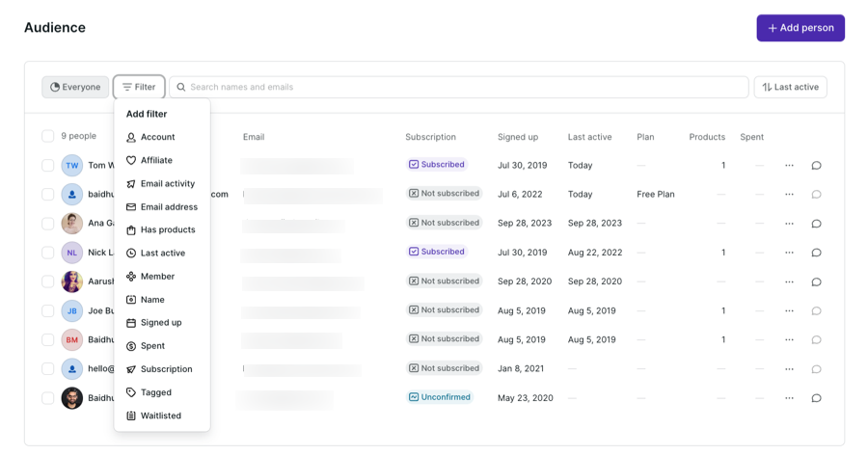Click the message icon in the Unconfirmed row
The image size is (868, 455).
[816, 398]
